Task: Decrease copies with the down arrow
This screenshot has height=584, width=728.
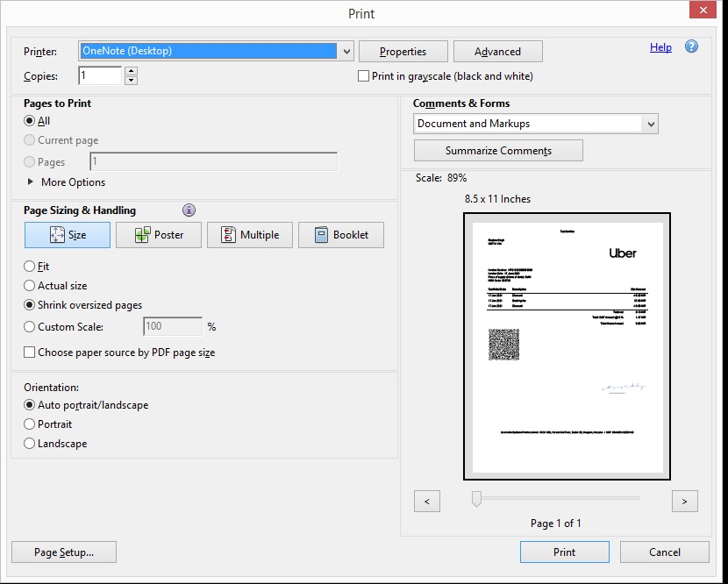Action: (x=132, y=81)
